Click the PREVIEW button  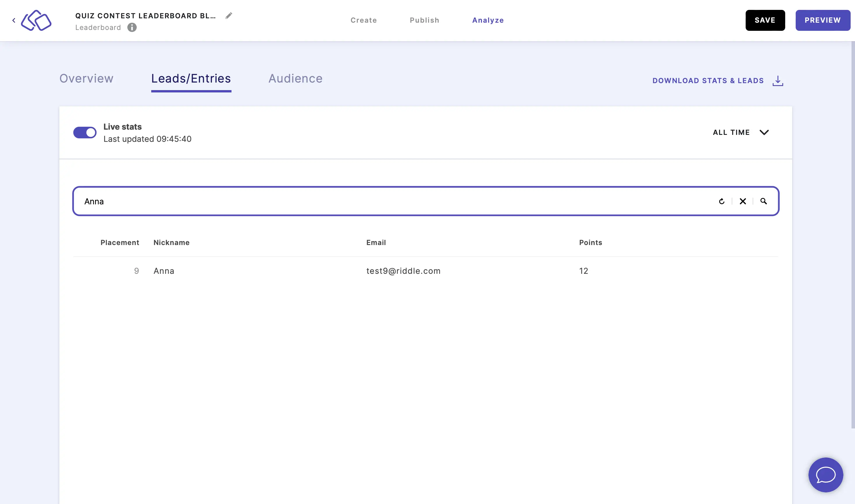[x=823, y=20]
